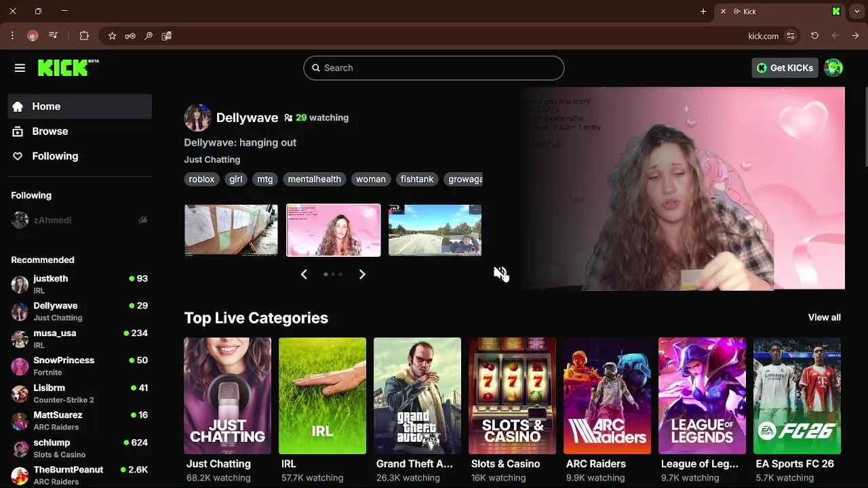Click justketh avatar in Recommended
This screenshot has width=868, height=488.
click(x=20, y=284)
